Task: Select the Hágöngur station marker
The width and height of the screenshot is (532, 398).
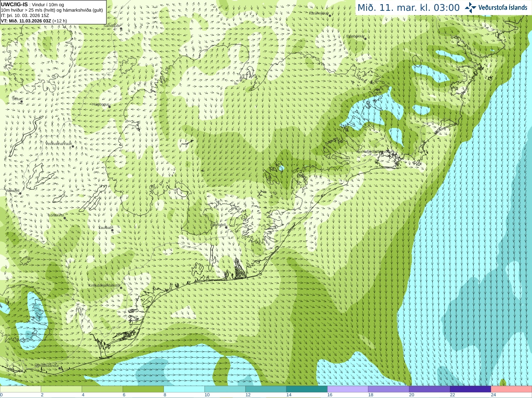Action: (x=109, y=107)
